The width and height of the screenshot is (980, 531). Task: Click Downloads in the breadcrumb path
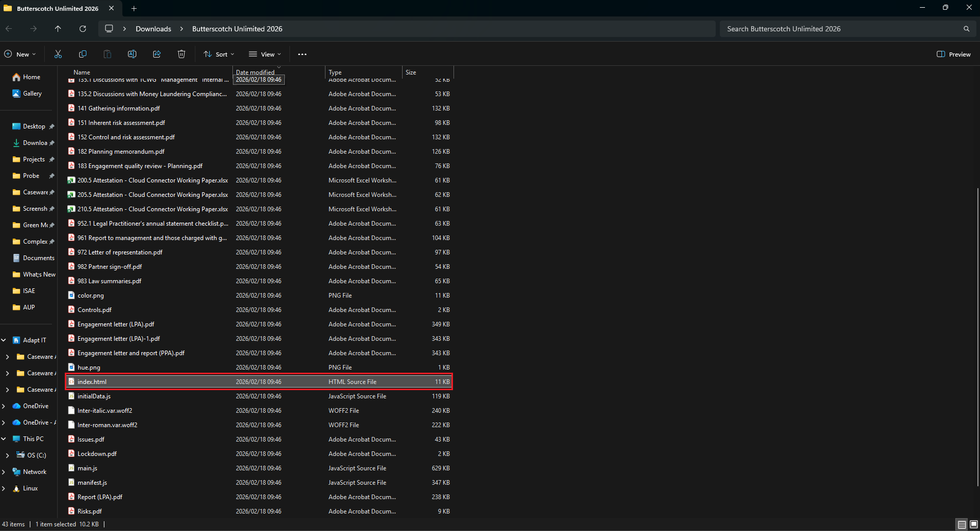click(x=153, y=29)
